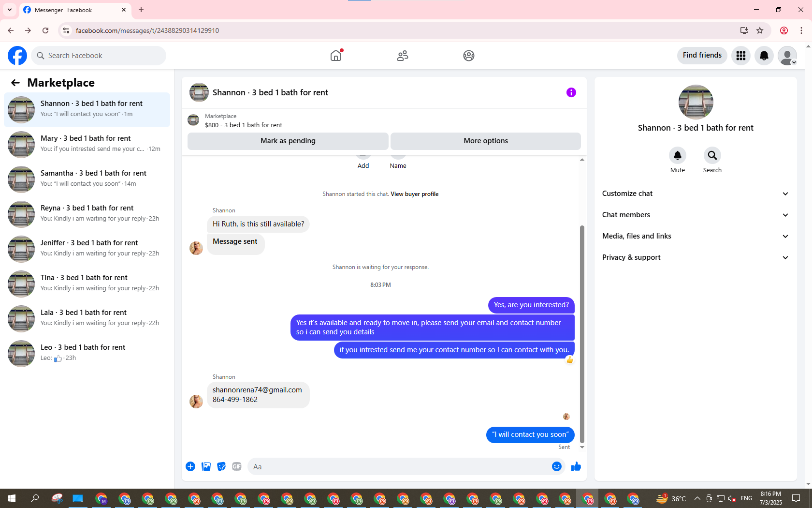Open the Windows action center notifications icon
This screenshot has height=508, width=812.
pos(796,498)
